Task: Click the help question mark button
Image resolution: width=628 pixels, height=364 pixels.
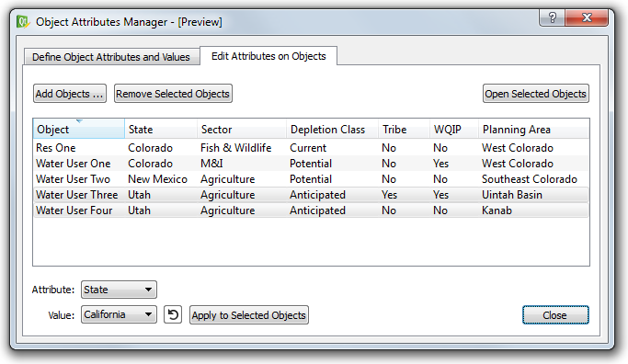Action: (553, 17)
